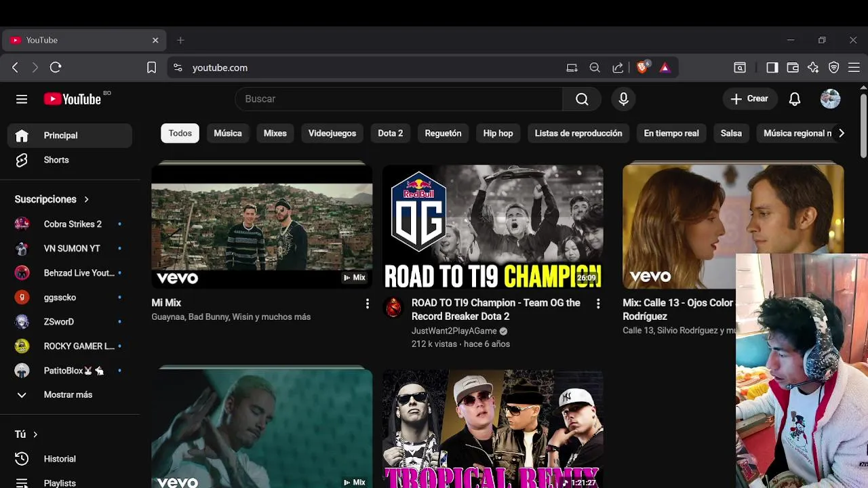This screenshot has height=488, width=868.
Task: Select the Salsa filter chip
Action: coord(731,134)
